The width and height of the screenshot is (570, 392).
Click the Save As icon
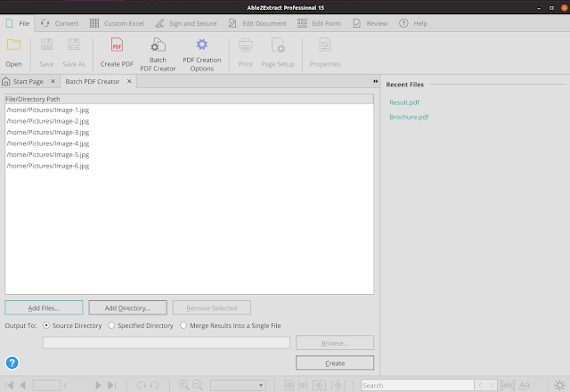pos(73,45)
